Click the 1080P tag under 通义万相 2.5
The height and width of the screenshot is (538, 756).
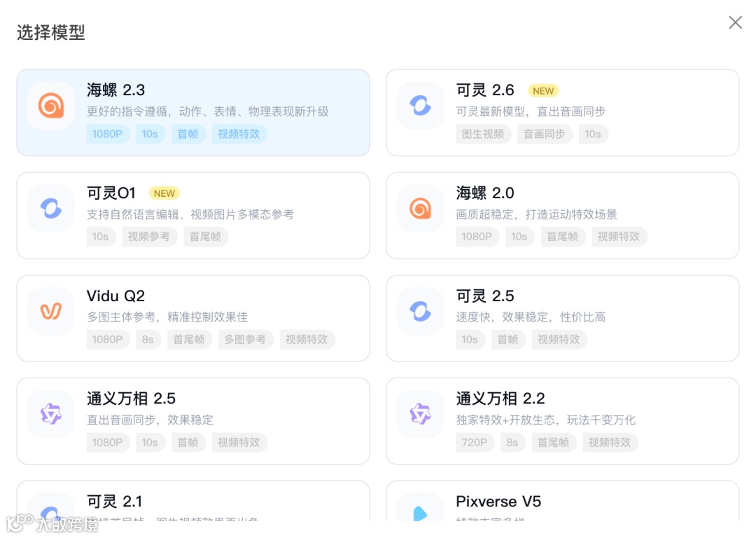tap(108, 442)
